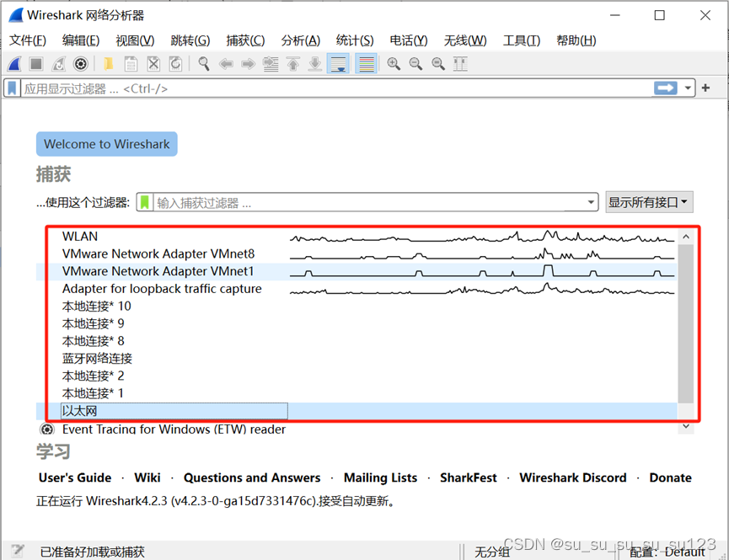
Task: Click display filter input field
Action: tap(336, 88)
